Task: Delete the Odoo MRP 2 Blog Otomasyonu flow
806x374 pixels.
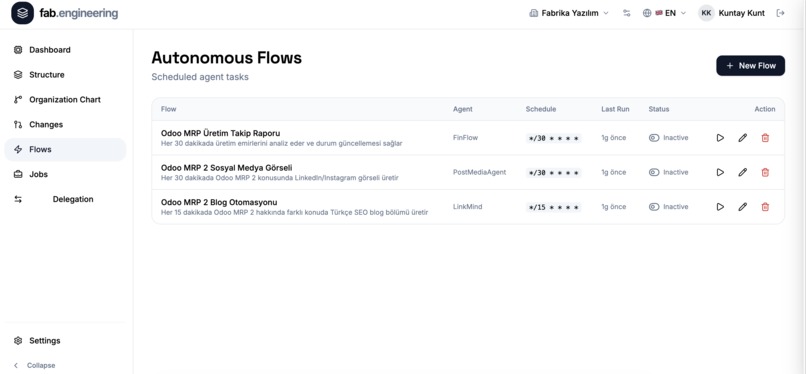Action: point(765,207)
